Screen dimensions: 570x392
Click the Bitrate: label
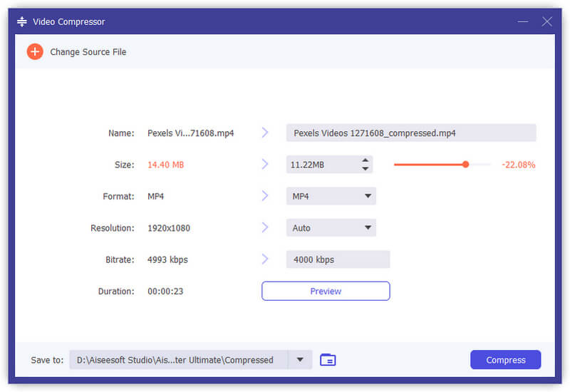click(120, 260)
